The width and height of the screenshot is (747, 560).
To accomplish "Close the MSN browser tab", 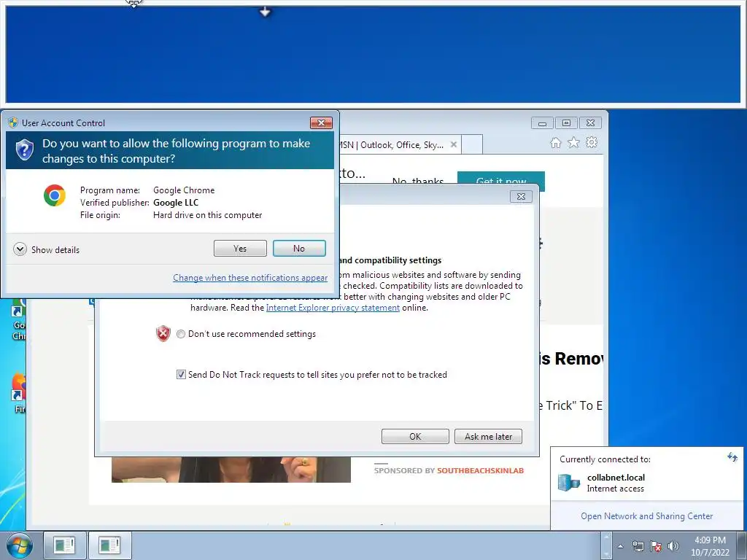I will (x=454, y=144).
